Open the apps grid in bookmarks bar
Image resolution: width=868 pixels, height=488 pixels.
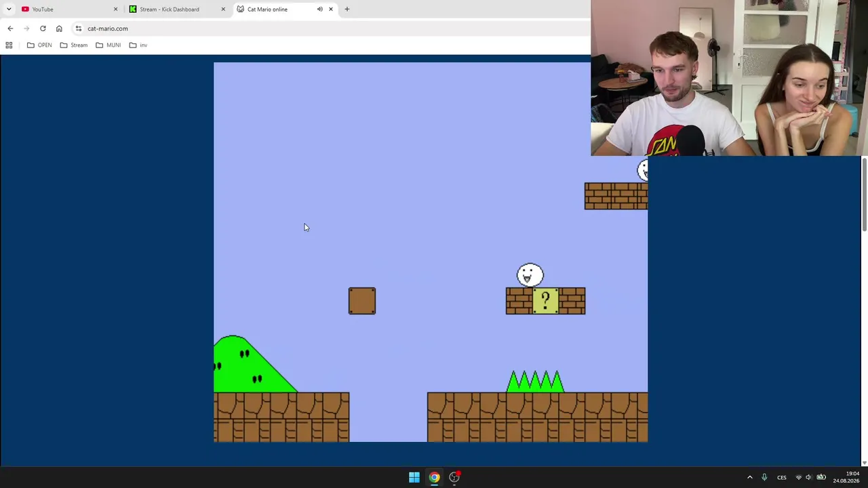pos(9,45)
